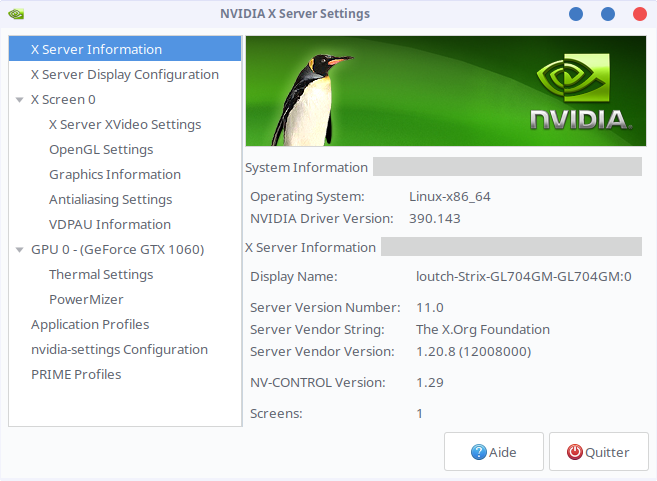Screen dimensions: 657x481
Task: Click the X Server Information section heading
Action: [x=310, y=247]
